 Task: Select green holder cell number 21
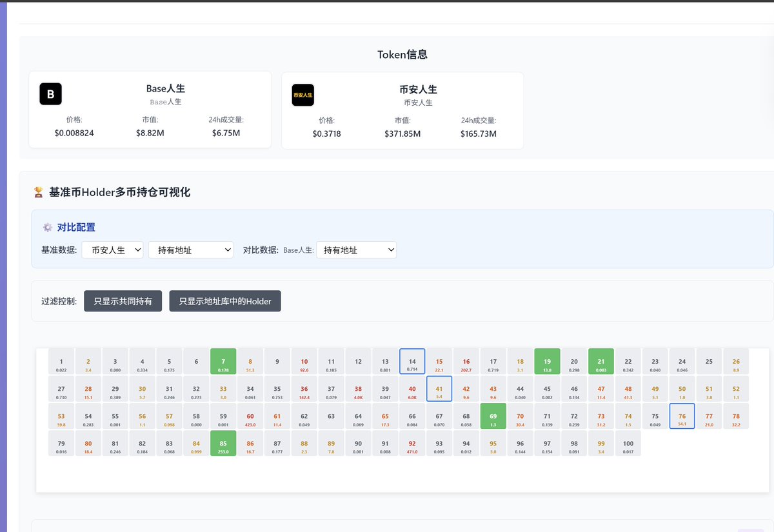click(601, 361)
